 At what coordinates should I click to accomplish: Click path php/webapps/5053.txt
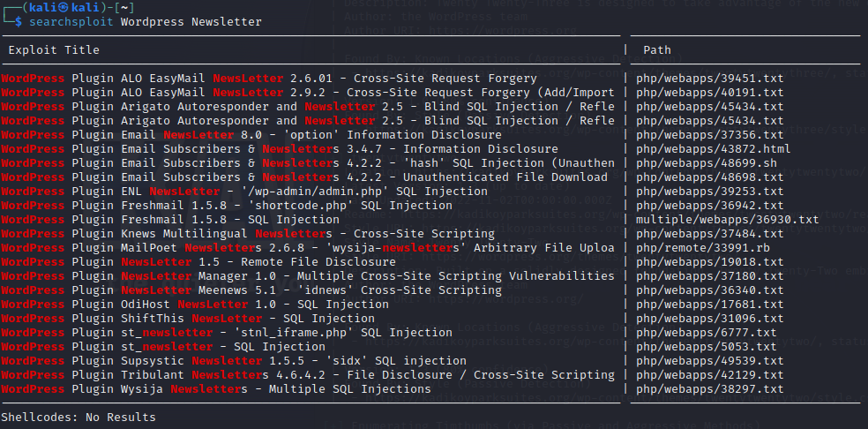pyautogui.click(x=707, y=347)
